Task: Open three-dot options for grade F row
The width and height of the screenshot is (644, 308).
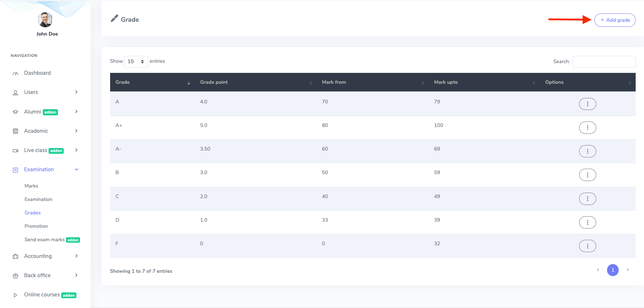Action: (x=587, y=246)
